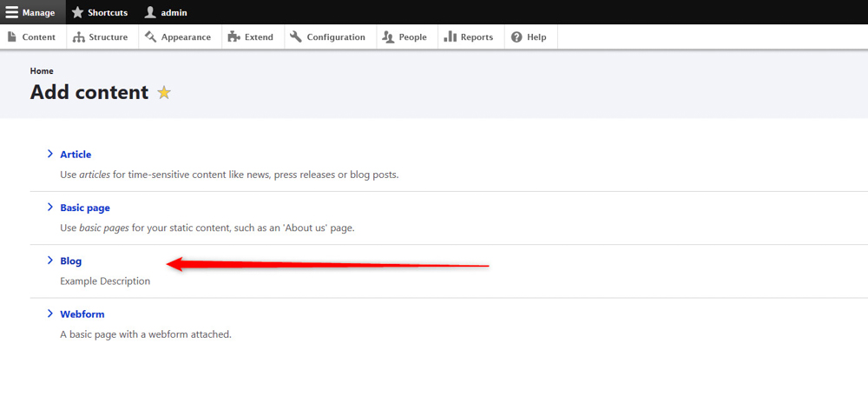Viewport: 868px width, 416px height.
Task: Open the Reports menu label
Action: click(x=477, y=37)
